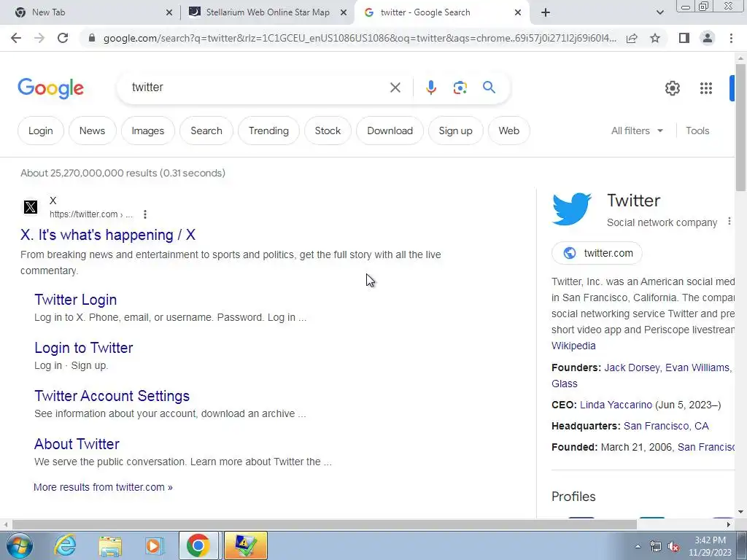Open the Chrome profile menu
Screen dimensions: 747x560
(x=708, y=38)
